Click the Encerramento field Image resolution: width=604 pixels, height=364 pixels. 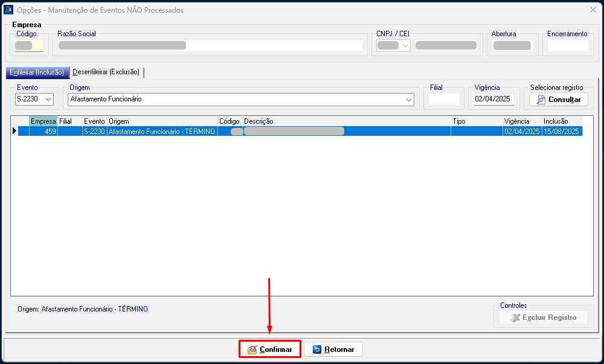pos(567,46)
